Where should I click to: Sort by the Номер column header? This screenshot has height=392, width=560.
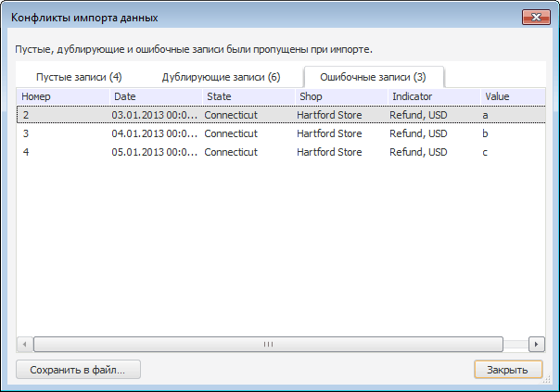pos(62,96)
